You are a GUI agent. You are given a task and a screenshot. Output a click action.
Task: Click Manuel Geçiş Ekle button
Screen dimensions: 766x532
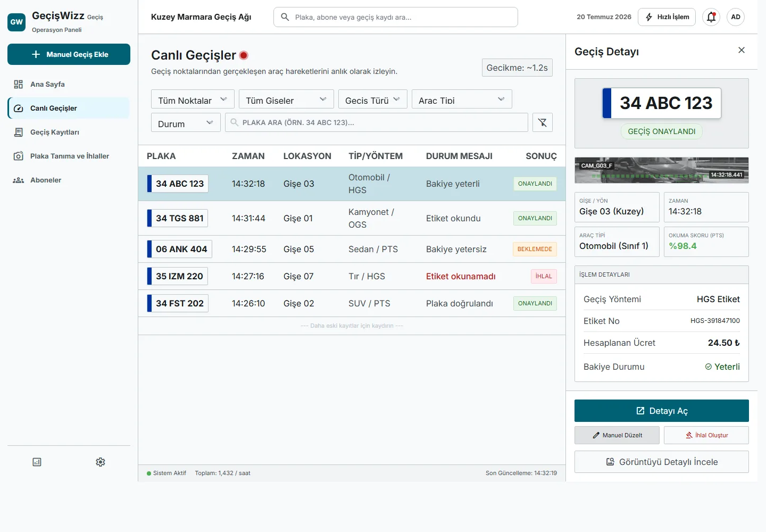[x=69, y=54]
